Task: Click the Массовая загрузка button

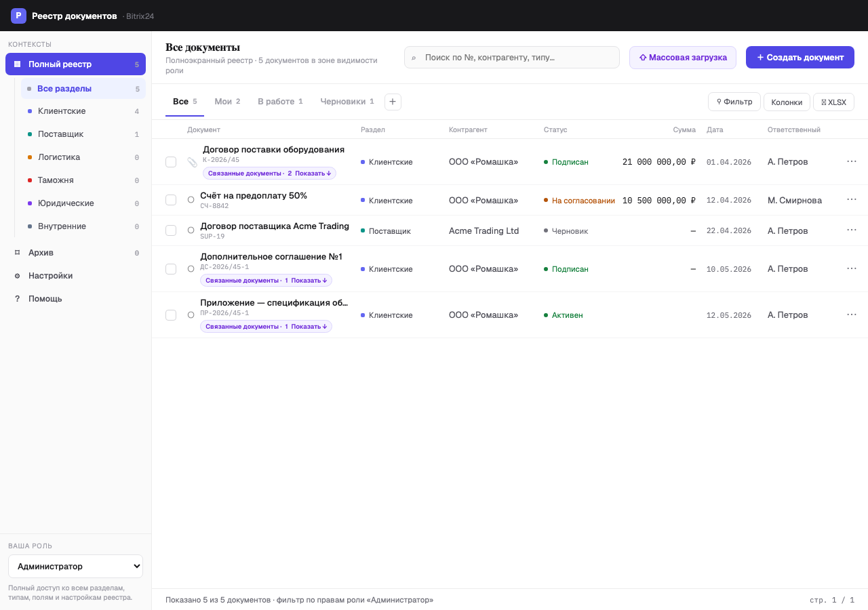Action: tap(683, 58)
